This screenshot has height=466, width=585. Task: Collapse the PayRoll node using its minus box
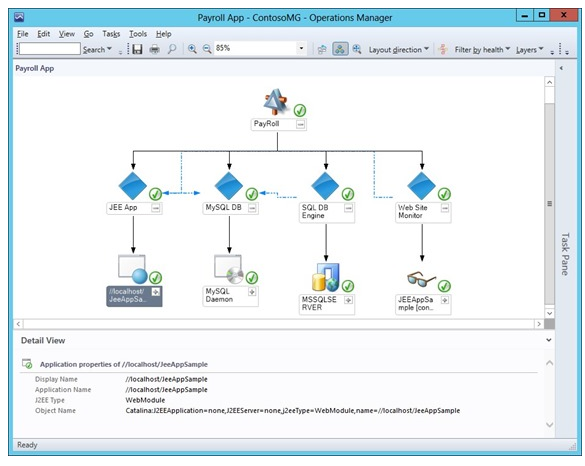coord(300,124)
